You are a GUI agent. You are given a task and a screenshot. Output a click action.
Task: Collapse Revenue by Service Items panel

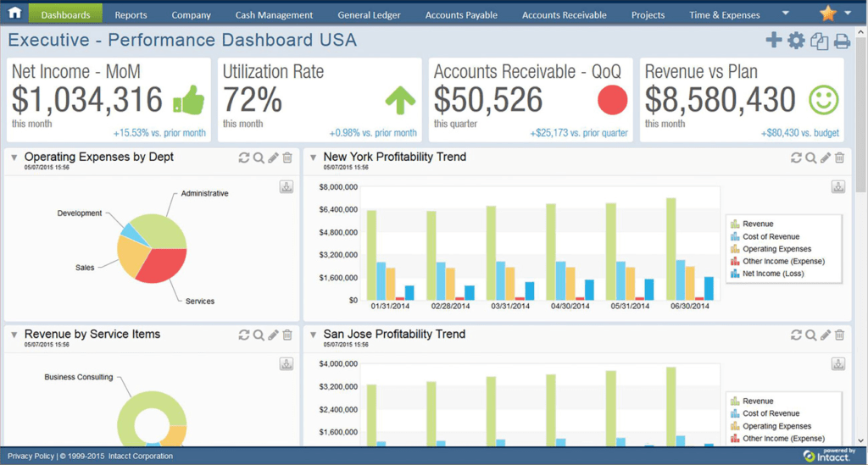14,335
